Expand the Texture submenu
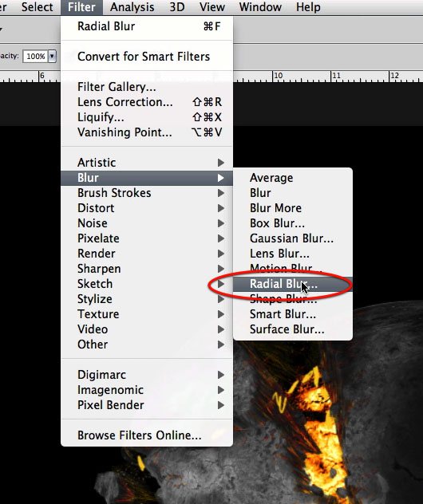423x504 pixels. [x=147, y=314]
